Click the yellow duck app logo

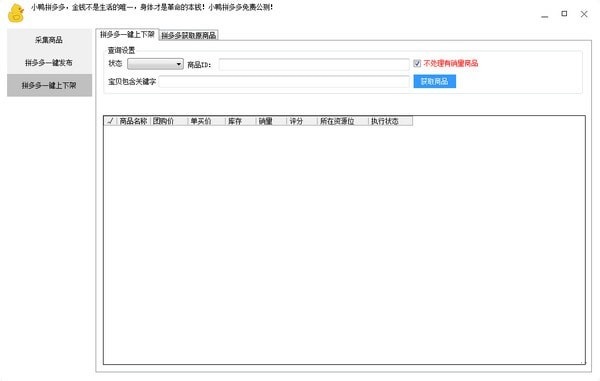[x=16, y=13]
